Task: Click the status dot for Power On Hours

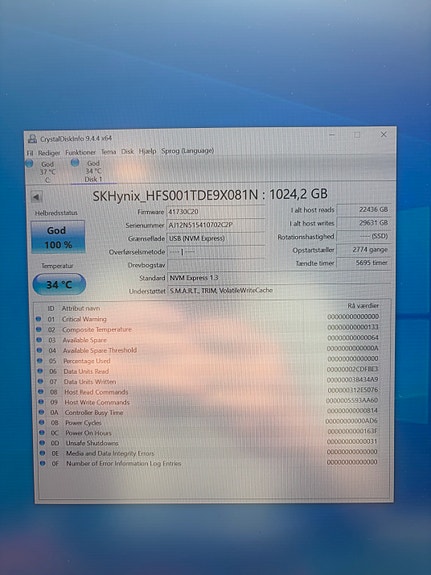Action: point(42,433)
